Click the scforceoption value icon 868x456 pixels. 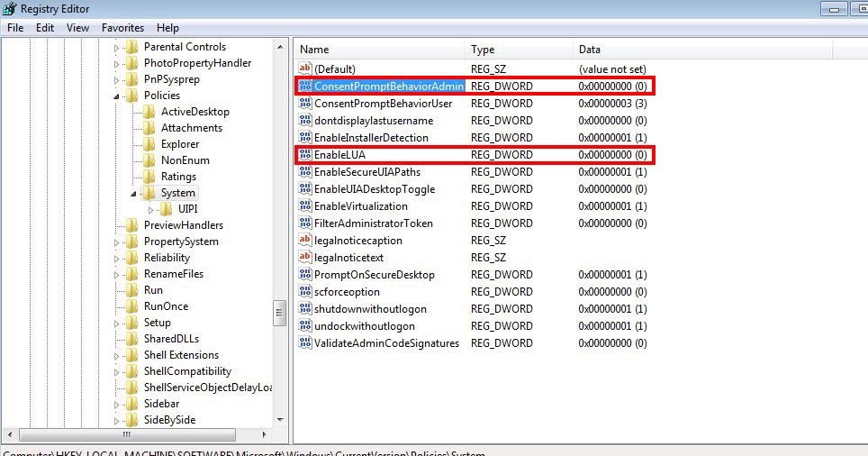click(x=305, y=291)
